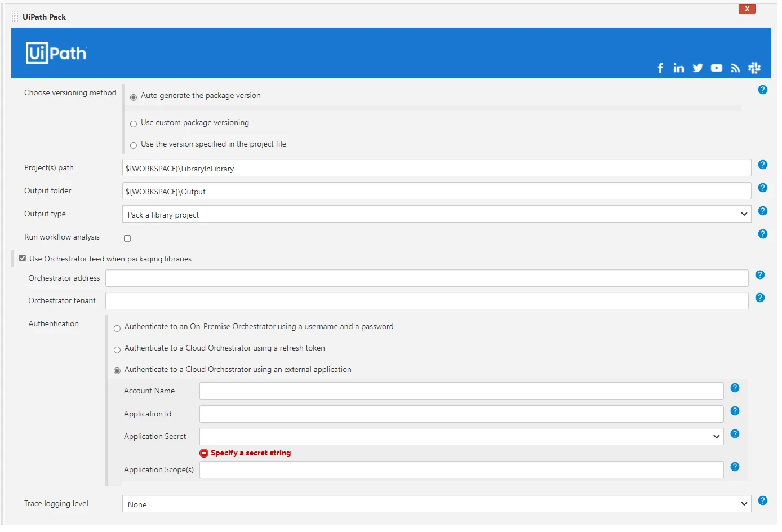Open help for Output folder
The image size is (782, 532).
point(763,188)
